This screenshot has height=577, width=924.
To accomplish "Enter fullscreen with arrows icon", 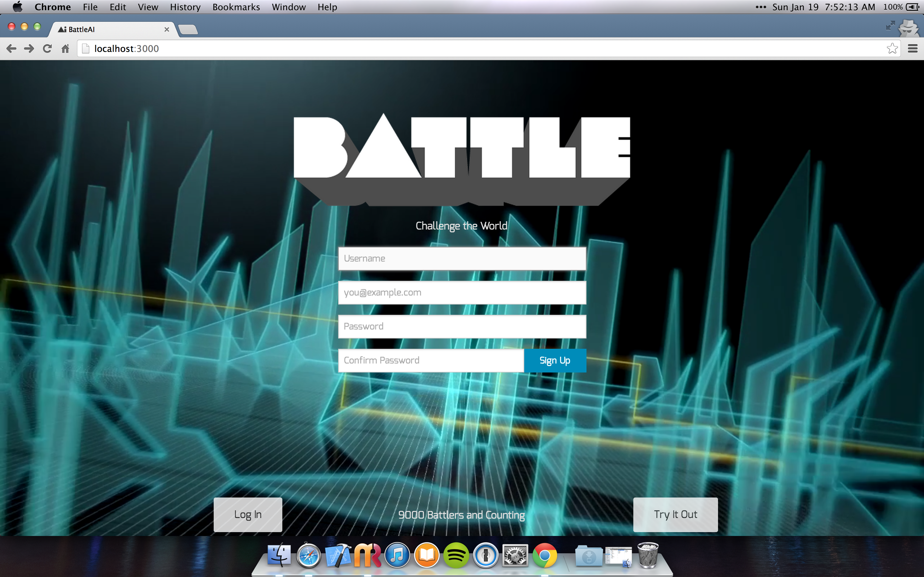I will [890, 26].
